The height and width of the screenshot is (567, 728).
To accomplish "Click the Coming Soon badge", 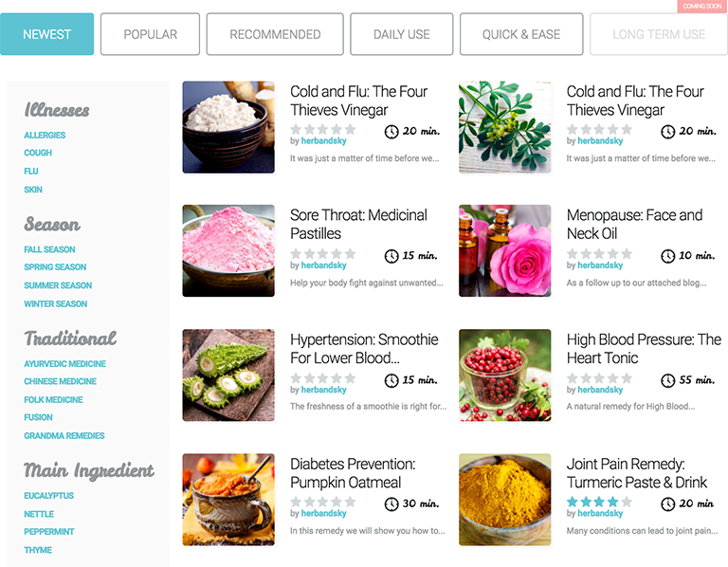I will point(702,6).
